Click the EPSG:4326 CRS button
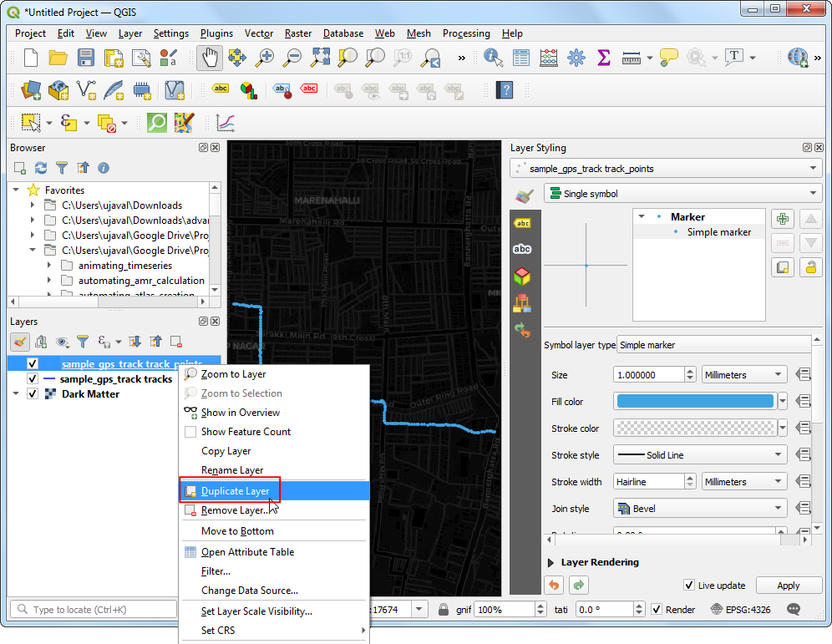Viewport: 832px width, 644px height. point(742,610)
